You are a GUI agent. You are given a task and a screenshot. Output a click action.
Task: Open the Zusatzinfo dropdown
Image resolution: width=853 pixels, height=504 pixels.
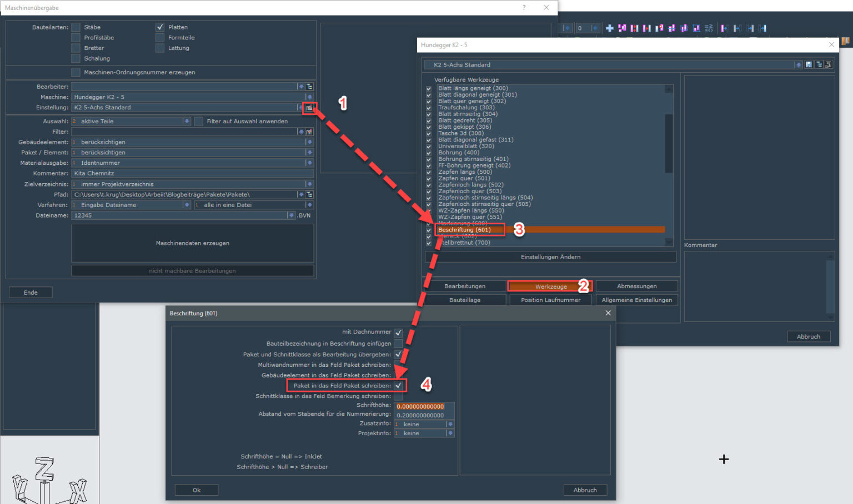click(x=450, y=425)
